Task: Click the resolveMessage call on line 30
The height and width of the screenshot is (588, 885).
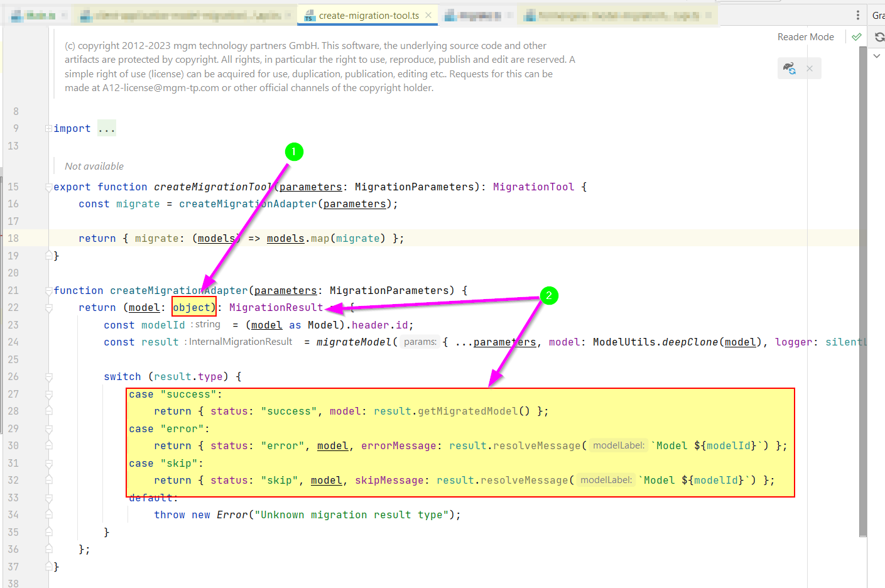Action: (x=537, y=446)
